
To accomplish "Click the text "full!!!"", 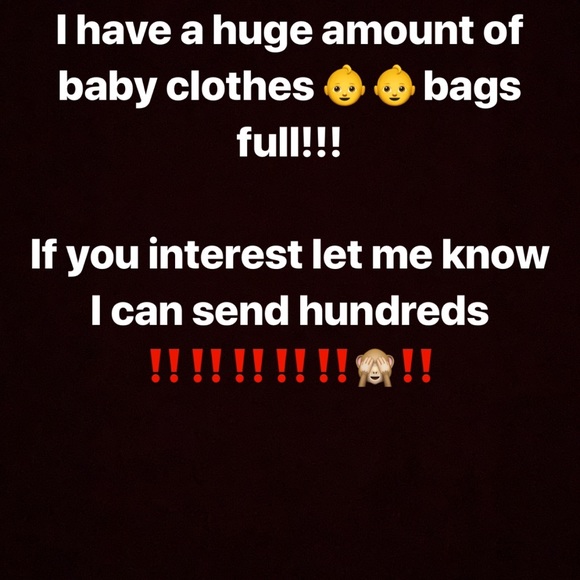I will (x=288, y=141).
